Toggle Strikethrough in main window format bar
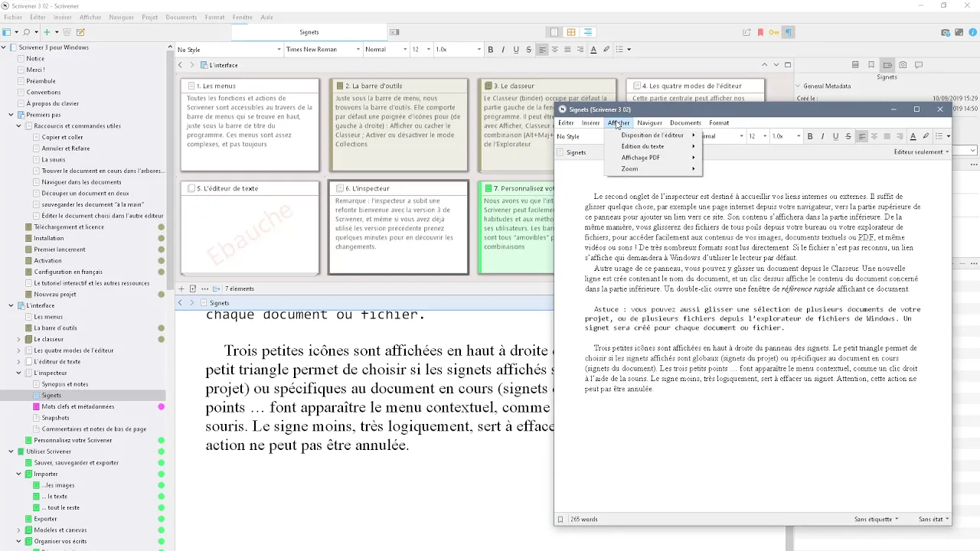This screenshot has height=551, width=980. pyautogui.click(x=528, y=50)
